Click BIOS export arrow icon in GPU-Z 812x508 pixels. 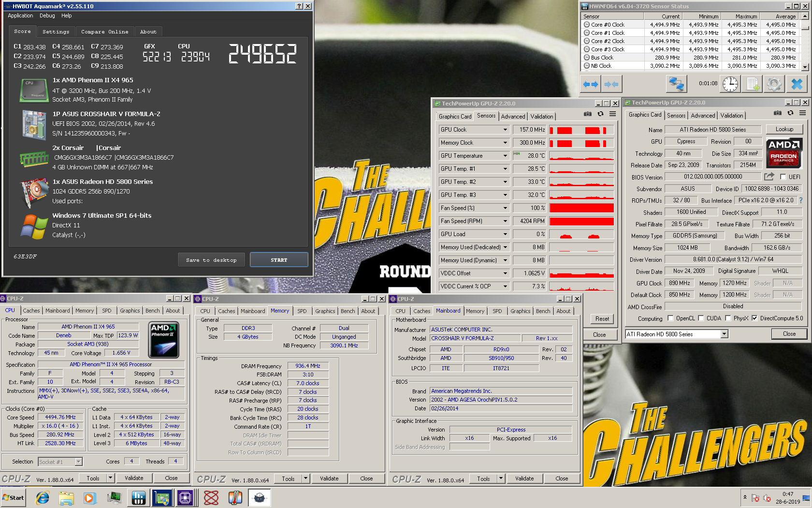(769, 177)
